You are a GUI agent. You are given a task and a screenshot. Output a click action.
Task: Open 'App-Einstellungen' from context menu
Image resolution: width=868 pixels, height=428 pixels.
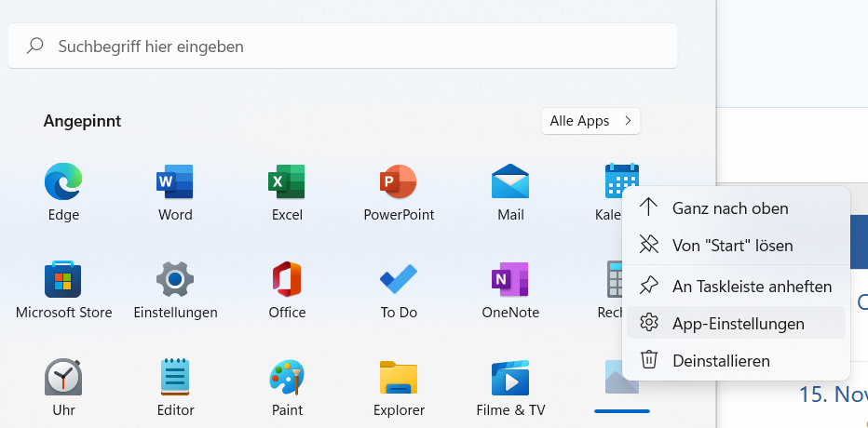737,324
